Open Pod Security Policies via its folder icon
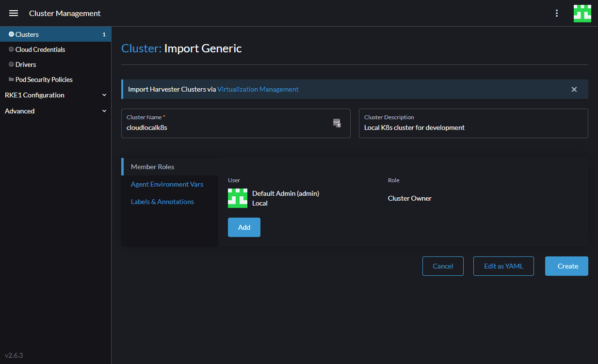 [x=11, y=79]
